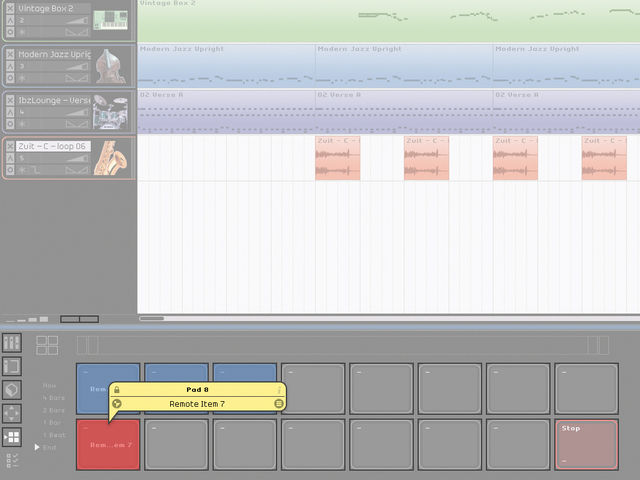
Task: Select the Vintage Box 2 track name
Action: coord(53,8)
